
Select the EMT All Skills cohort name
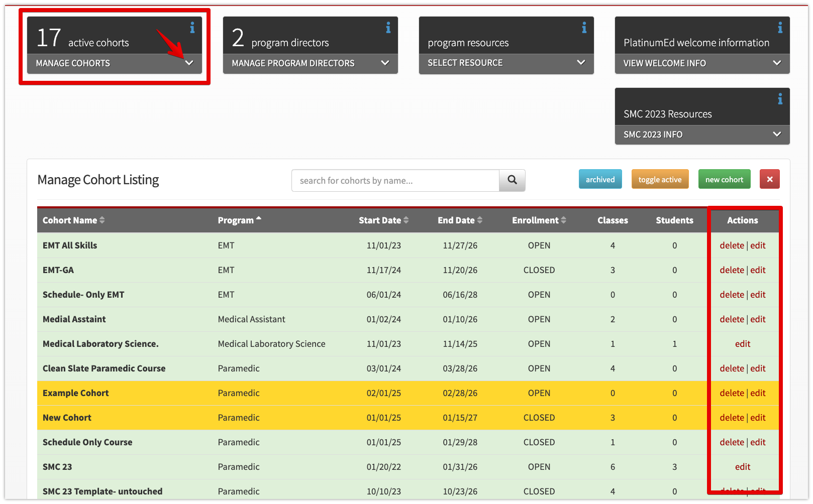pyautogui.click(x=70, y=245)
